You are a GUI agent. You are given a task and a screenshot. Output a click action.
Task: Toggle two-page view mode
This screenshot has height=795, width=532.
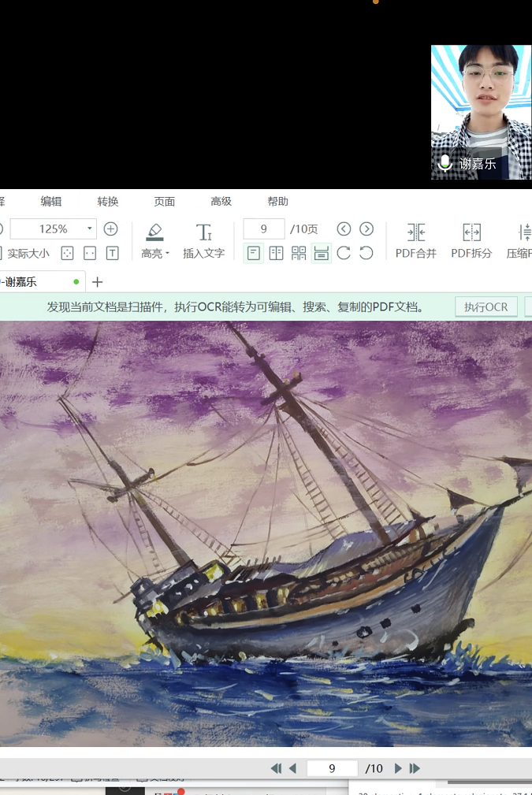276,253
